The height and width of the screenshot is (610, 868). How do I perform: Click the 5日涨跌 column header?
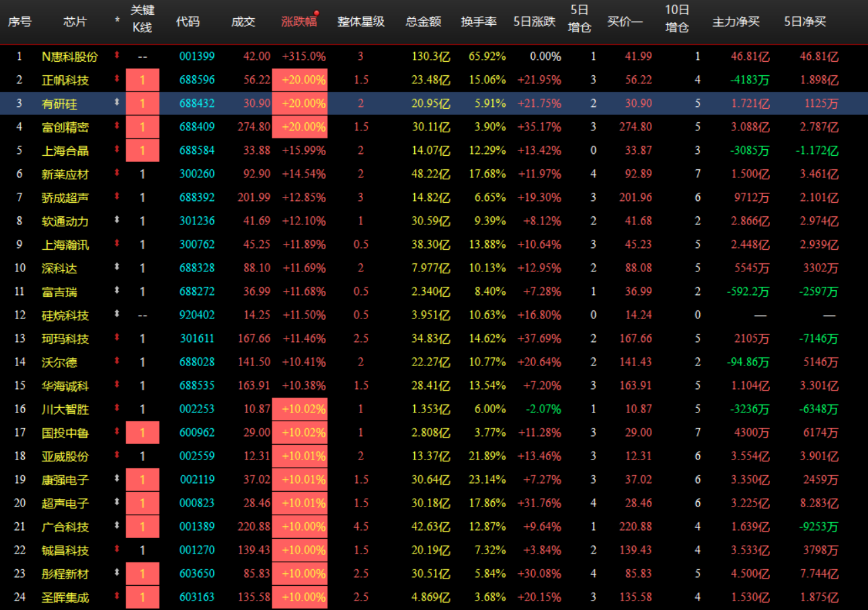click(x=535, y=21)
